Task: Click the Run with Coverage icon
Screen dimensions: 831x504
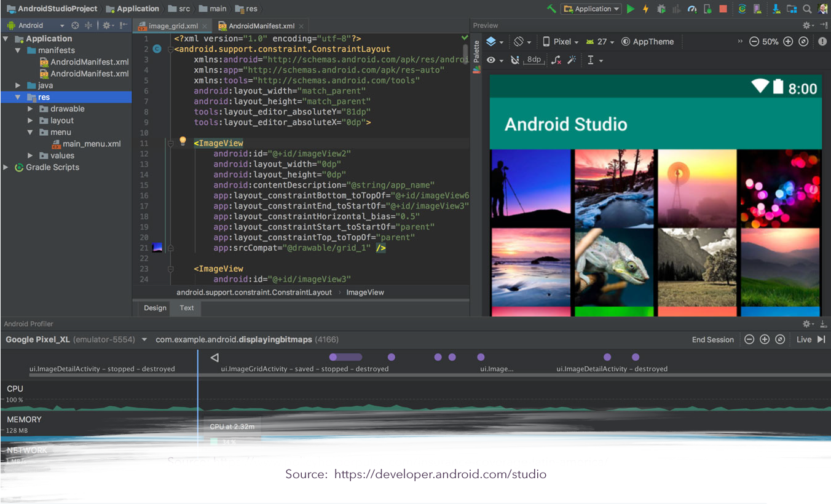Action: 677,9
